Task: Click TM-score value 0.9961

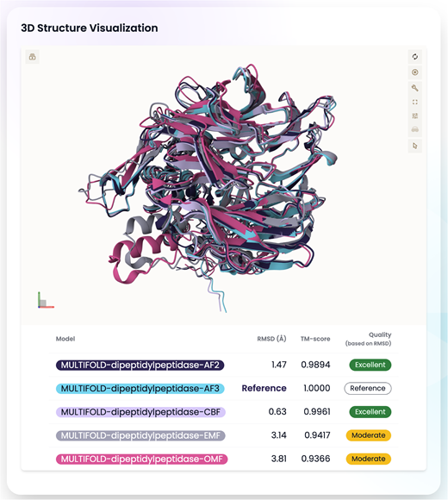Action: (317, 412)
